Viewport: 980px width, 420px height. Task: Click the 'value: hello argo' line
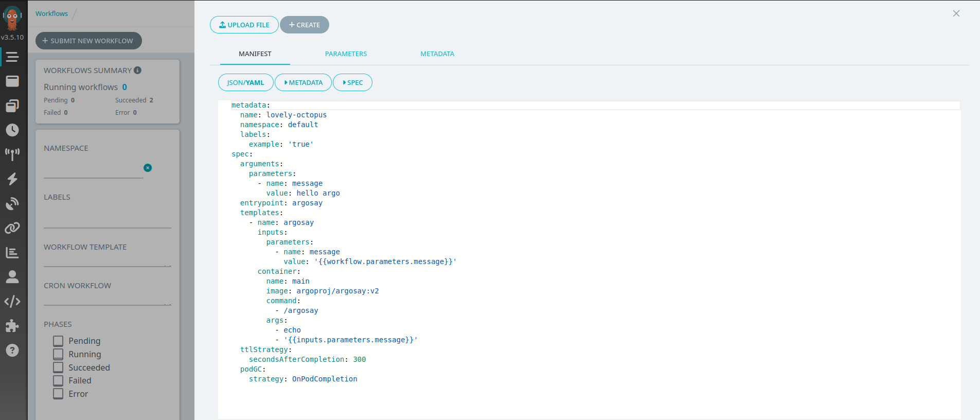(x=303, y=193)
